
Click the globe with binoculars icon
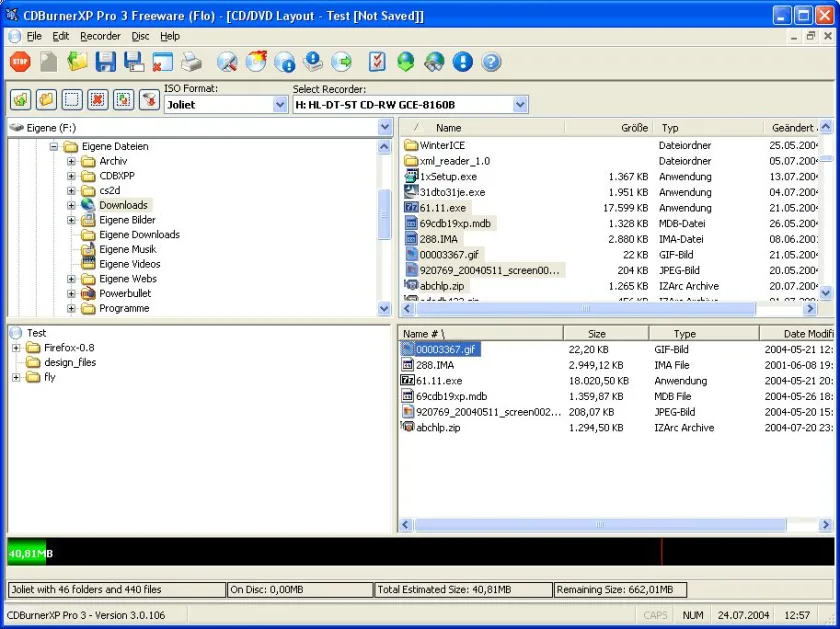434,62
